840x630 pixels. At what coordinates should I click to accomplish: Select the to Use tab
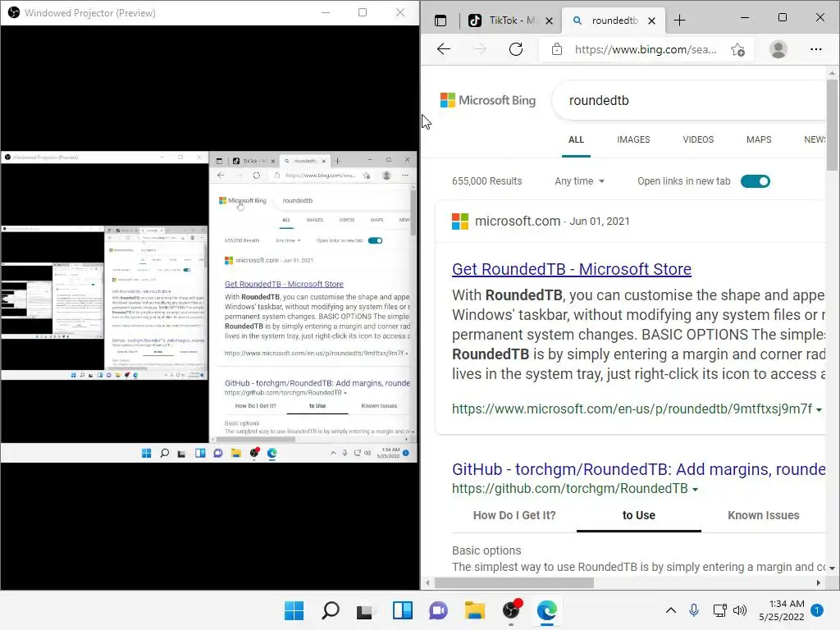click(x=638, y=515)
